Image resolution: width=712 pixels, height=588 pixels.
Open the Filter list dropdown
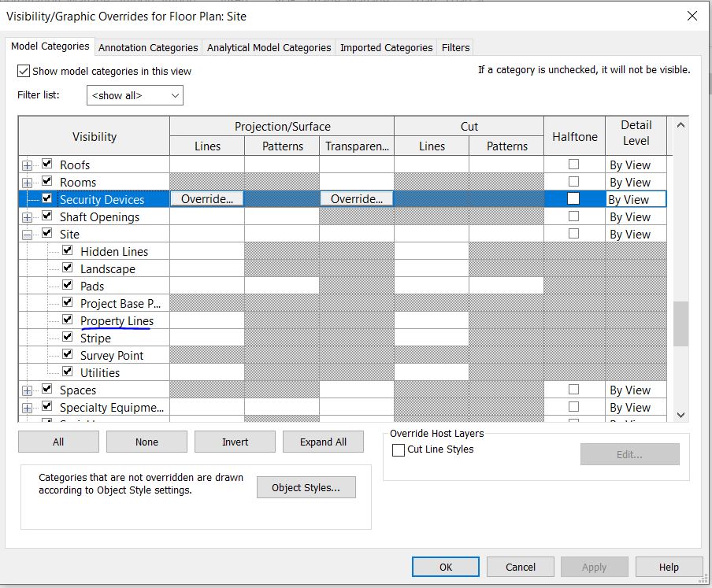(135, 95)
